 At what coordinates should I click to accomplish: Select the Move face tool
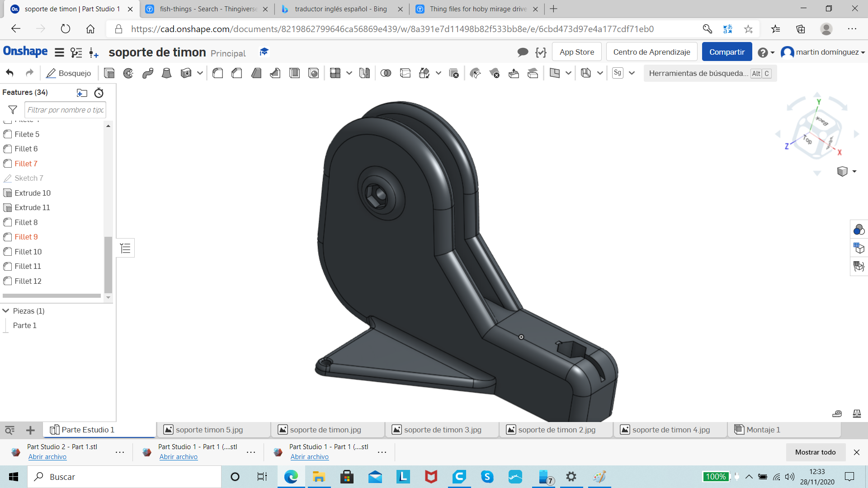click(x=514, y=73)
